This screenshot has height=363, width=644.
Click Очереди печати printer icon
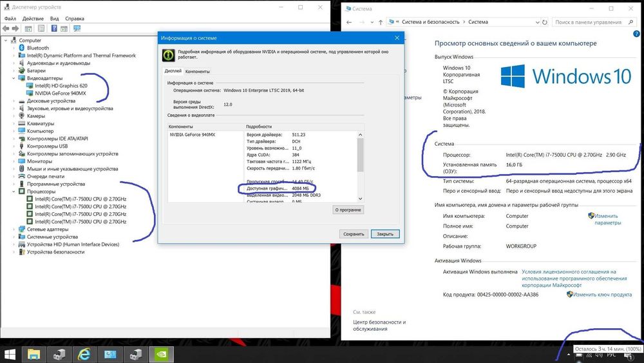22,177
